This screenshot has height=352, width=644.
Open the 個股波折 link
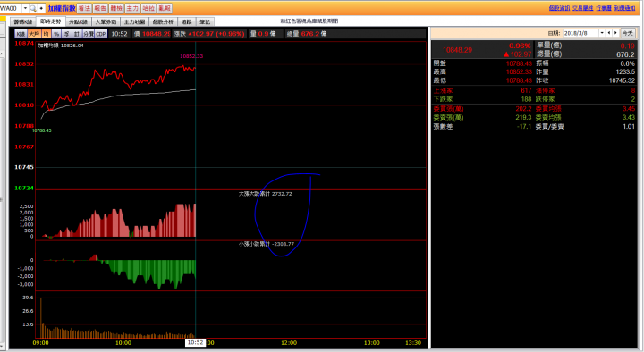(559, 8)
